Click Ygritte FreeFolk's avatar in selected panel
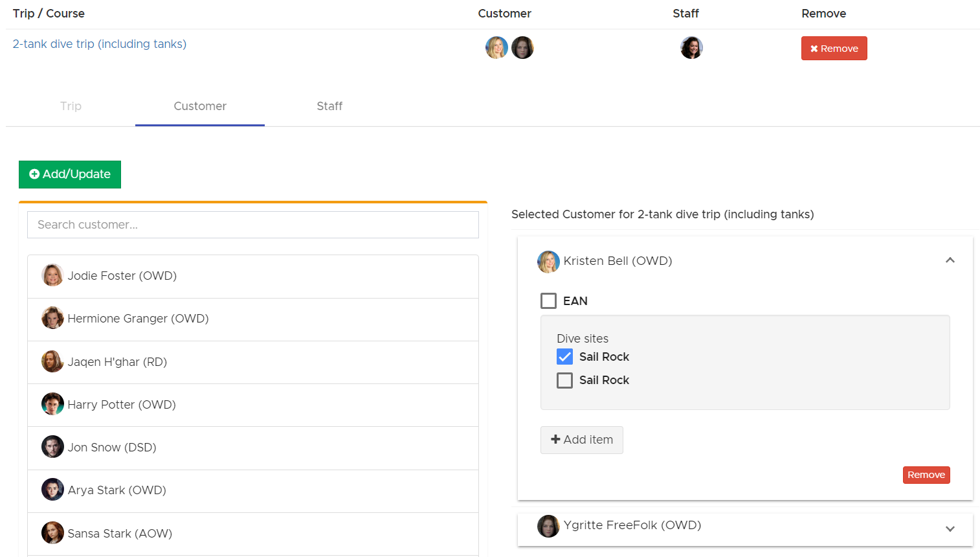Screen dimensions: 980x557 point(548,526)
